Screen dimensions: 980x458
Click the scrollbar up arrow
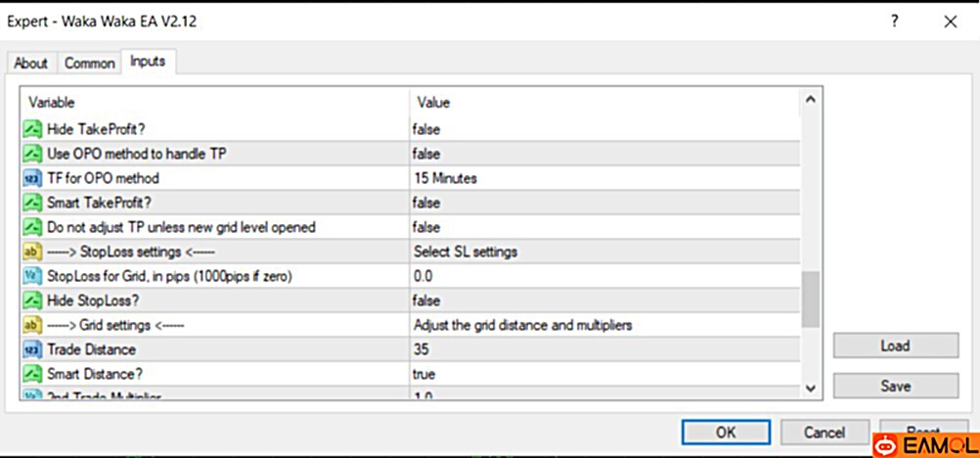pos(810,100)
